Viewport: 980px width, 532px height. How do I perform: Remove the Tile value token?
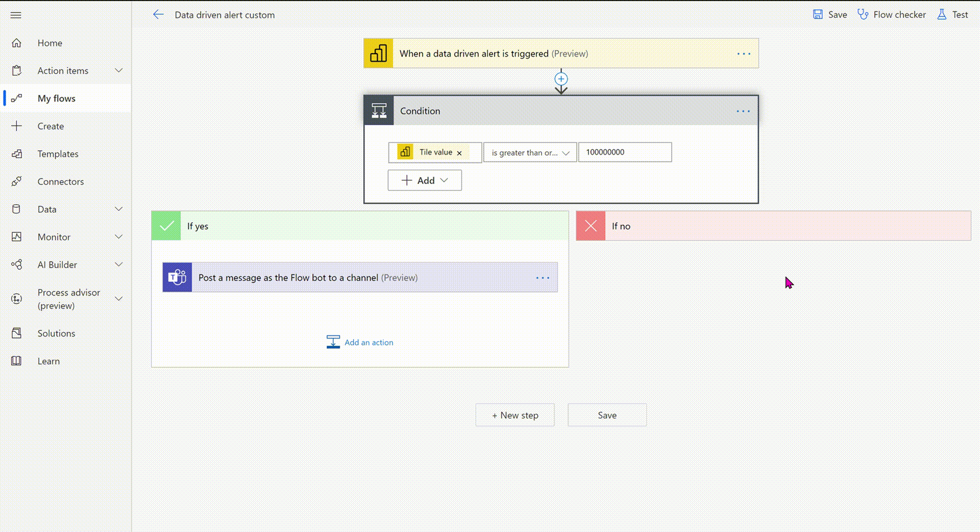point(459,153)
